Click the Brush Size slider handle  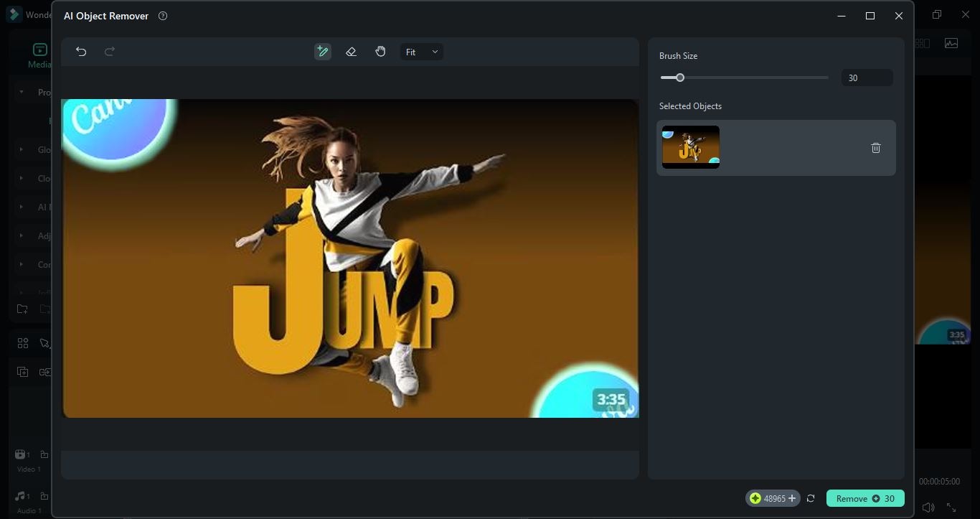[x=680, y=78]
